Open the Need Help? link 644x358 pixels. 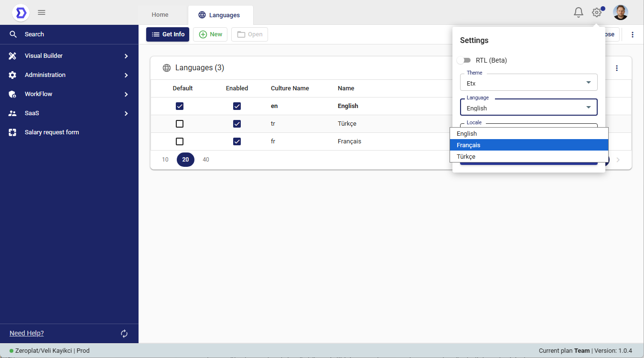point(27,333)
